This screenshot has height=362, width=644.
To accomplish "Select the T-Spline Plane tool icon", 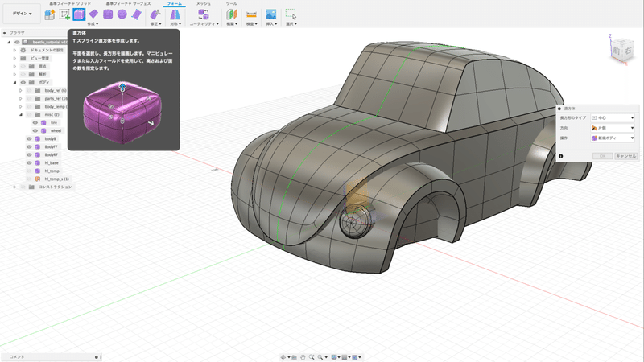I will (x=93, y=14).
